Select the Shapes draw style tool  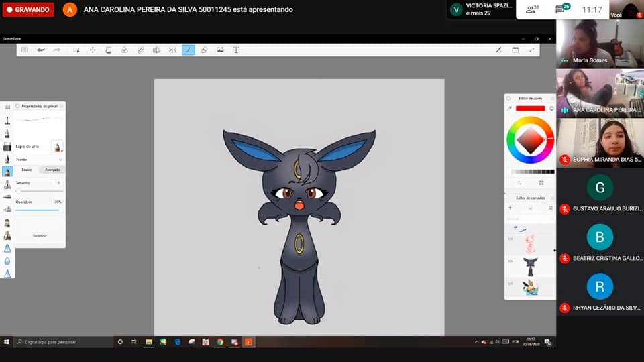[204, 50]
